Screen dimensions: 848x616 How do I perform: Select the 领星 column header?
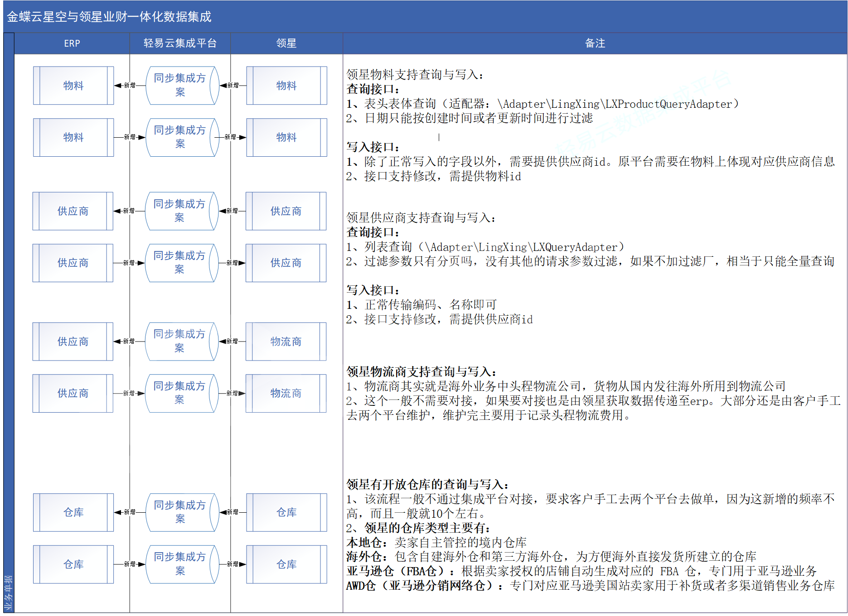[286, 43]
